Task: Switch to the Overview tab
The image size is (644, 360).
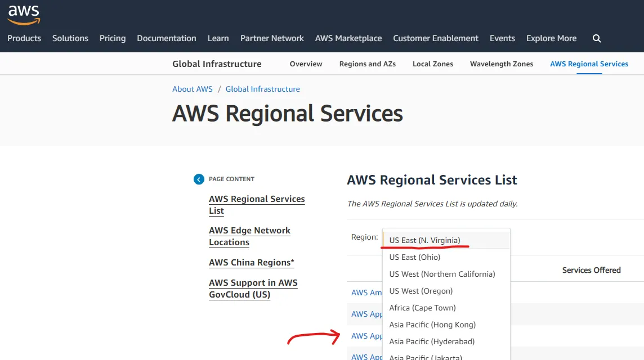Action: pyautogui.click(x=306, y=64)
